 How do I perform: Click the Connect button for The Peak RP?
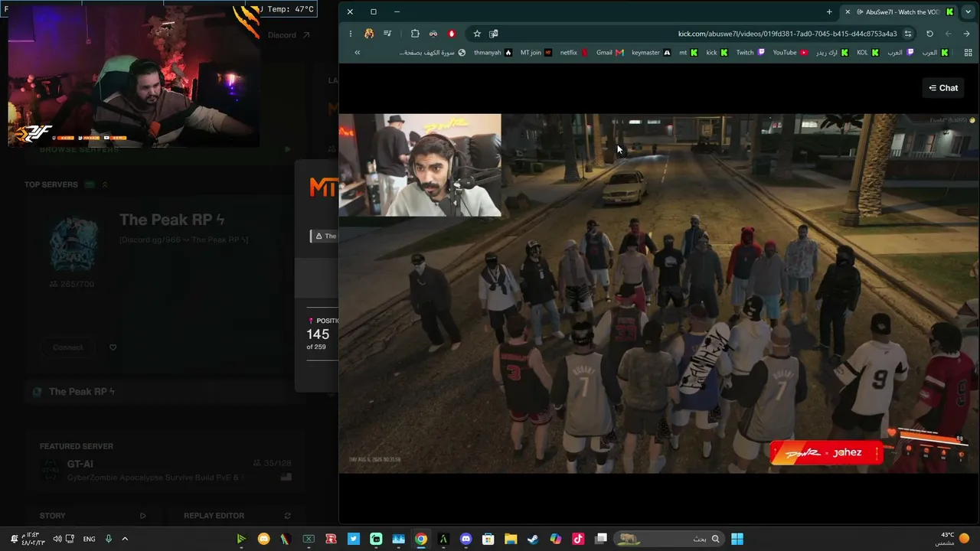coord(68,347)
